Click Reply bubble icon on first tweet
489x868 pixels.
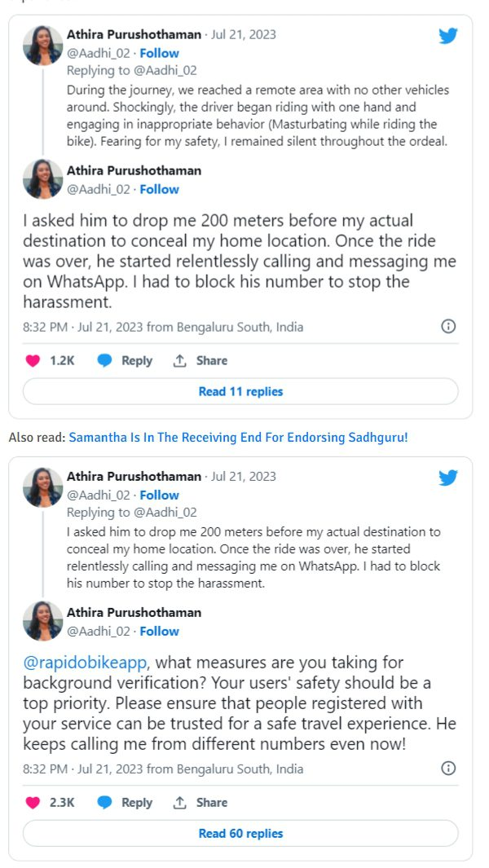point(104,361)
